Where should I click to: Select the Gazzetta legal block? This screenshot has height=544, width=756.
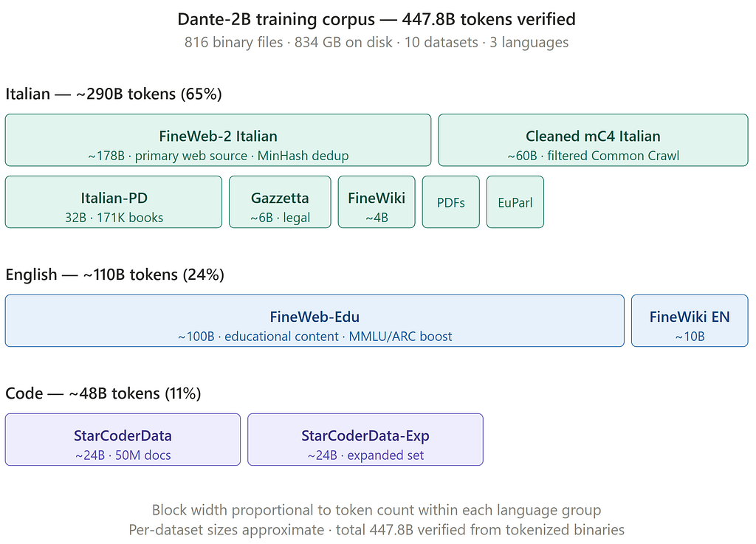(280, 202)
